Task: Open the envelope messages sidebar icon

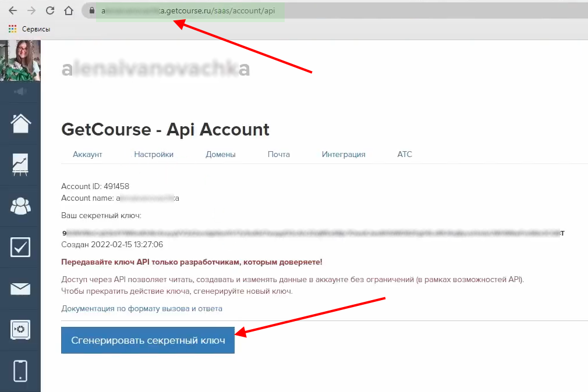Action: coord(20,288)
